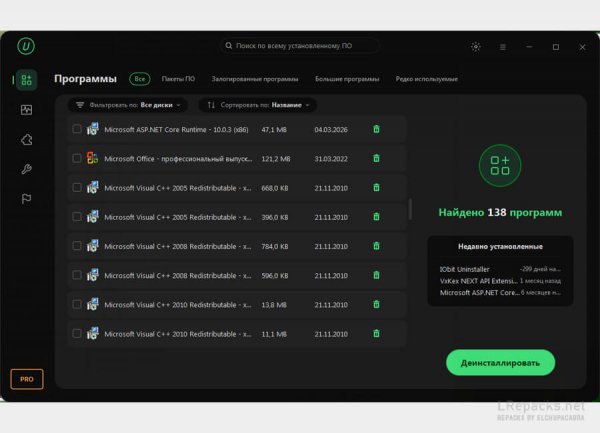Select size 121,2 MB of Microsoft Office
Image resolution: width=600 pixels, height=433 pixels.
coord(276,159)
